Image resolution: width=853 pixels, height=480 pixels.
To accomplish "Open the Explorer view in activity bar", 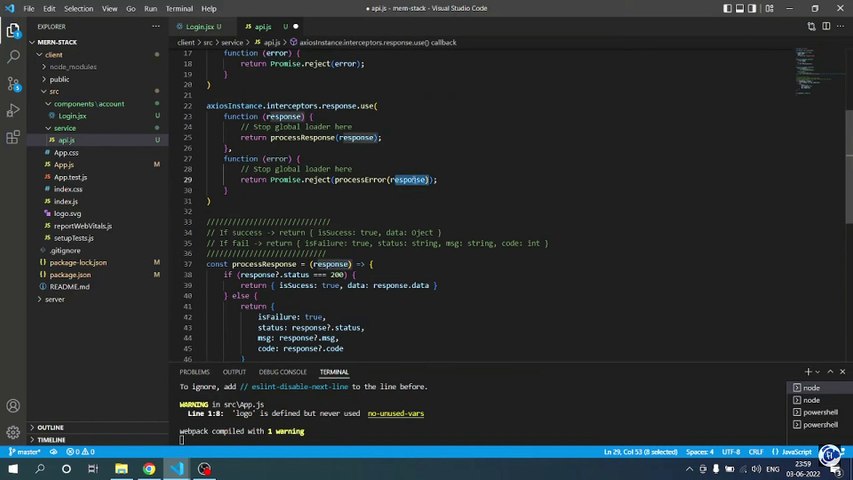I will 13,30.
